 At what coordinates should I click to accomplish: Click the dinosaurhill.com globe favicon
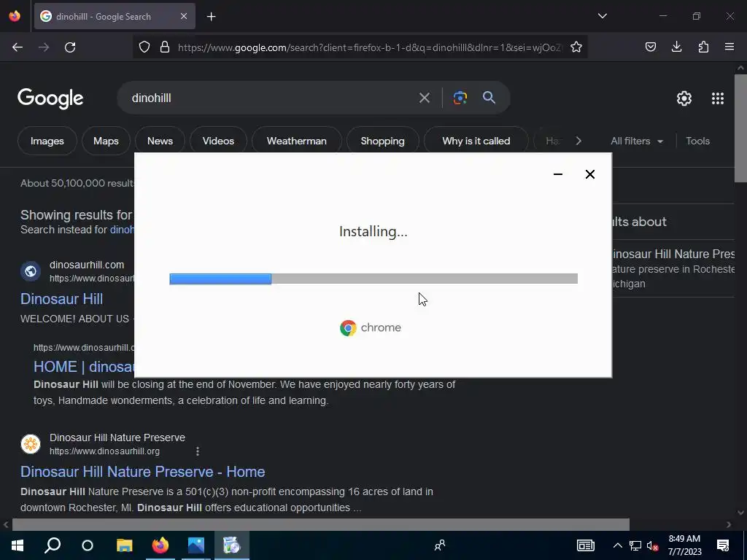tap(31, 271)
